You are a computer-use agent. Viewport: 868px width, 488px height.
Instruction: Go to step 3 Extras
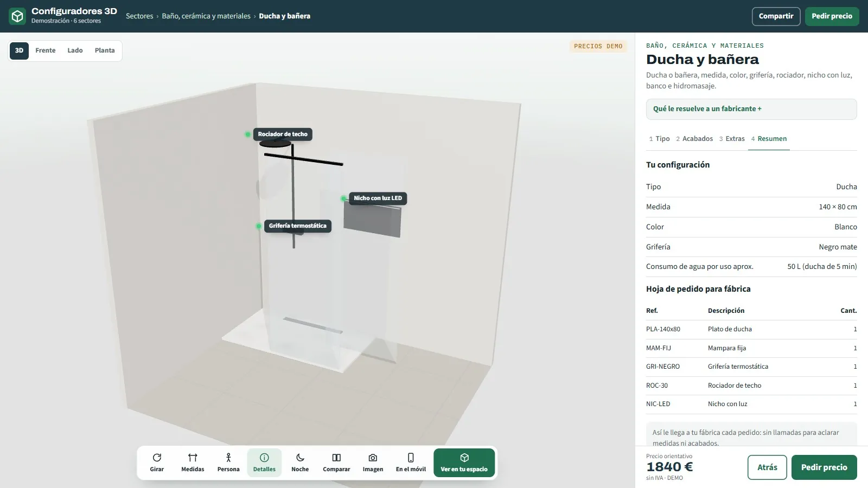(x=732, y=139)
